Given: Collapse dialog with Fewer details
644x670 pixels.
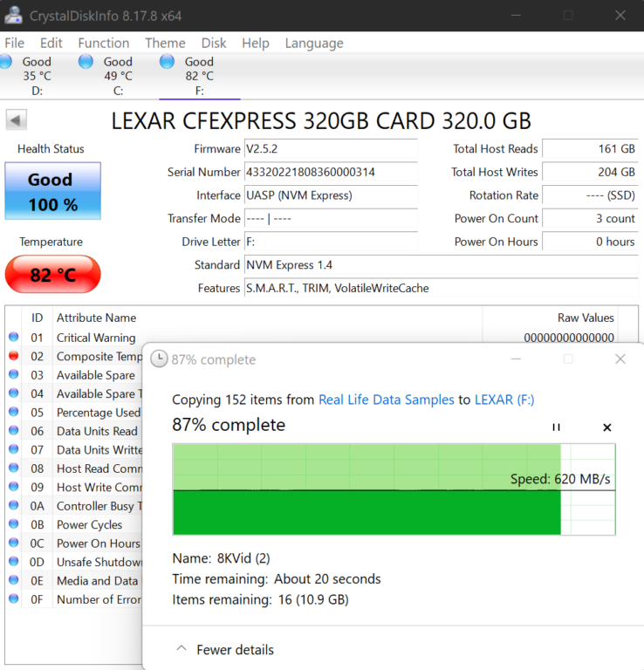Looking at the screenshot, I should (x=225, y=649).
